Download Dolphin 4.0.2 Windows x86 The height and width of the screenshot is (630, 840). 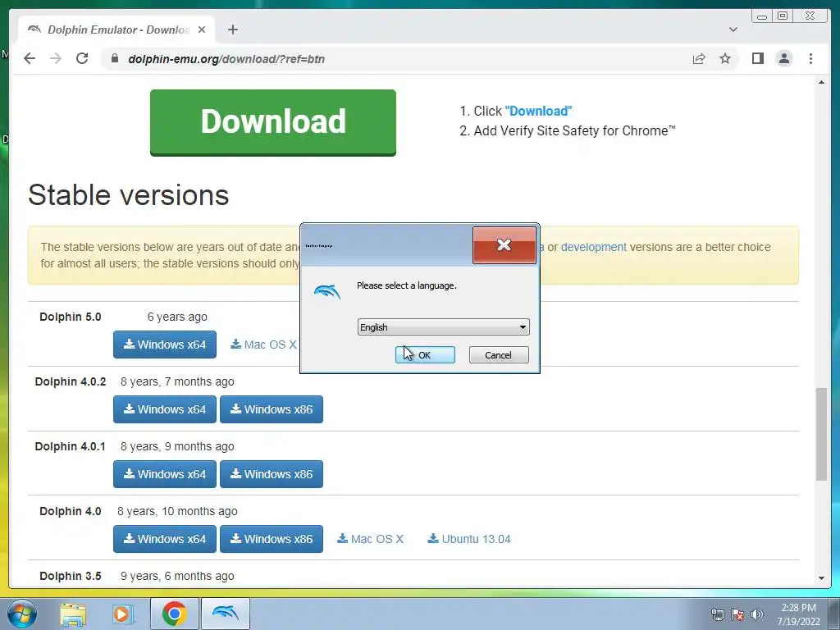coord(271,409)
